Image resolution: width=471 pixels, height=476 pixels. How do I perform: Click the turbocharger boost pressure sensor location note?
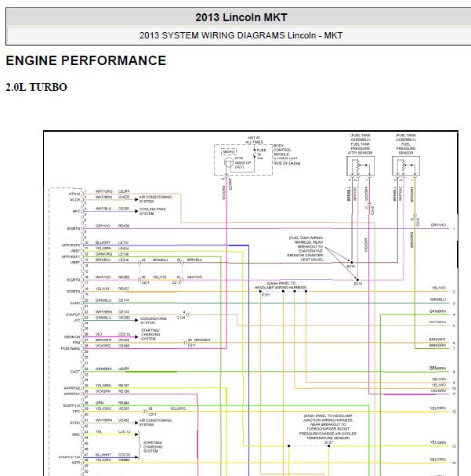click(328, 427)
